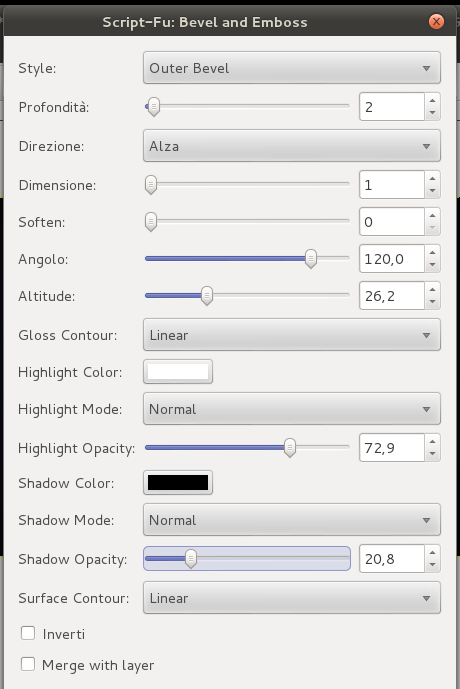Increase Profondità value with up arrow

click(432, 101)
